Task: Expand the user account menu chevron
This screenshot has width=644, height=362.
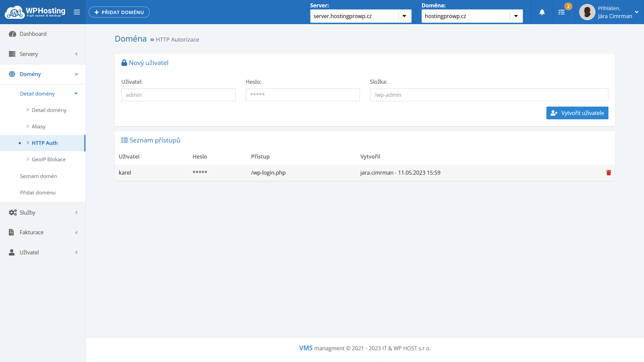Action: [636, 12]
